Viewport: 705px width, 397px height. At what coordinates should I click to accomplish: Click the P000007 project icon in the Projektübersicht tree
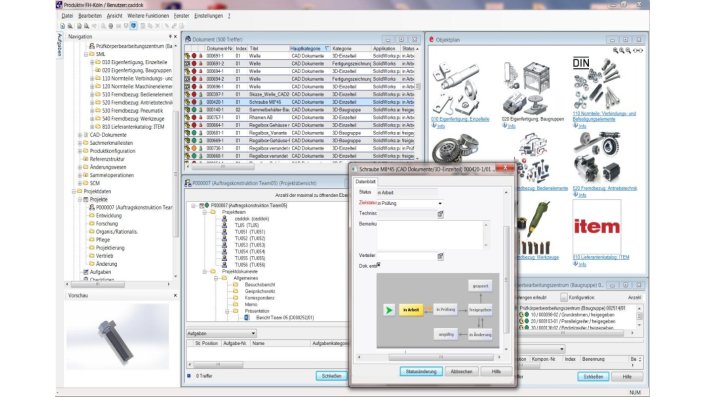202,205
